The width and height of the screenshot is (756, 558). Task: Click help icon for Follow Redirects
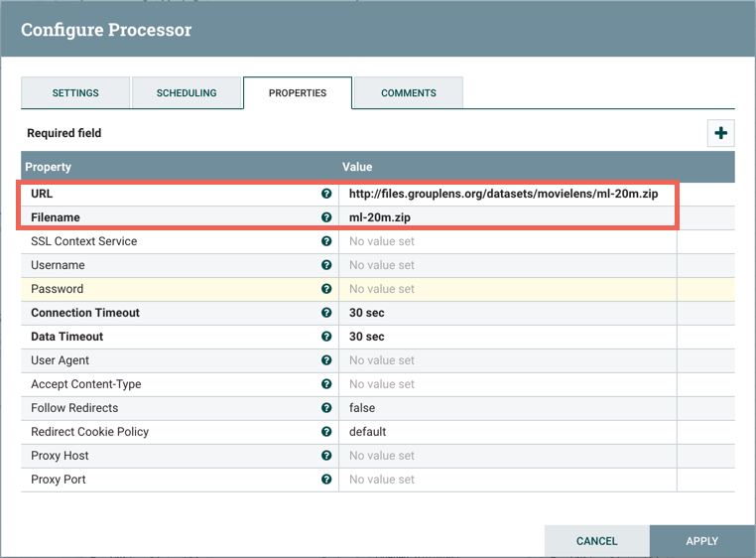point(326,408)
